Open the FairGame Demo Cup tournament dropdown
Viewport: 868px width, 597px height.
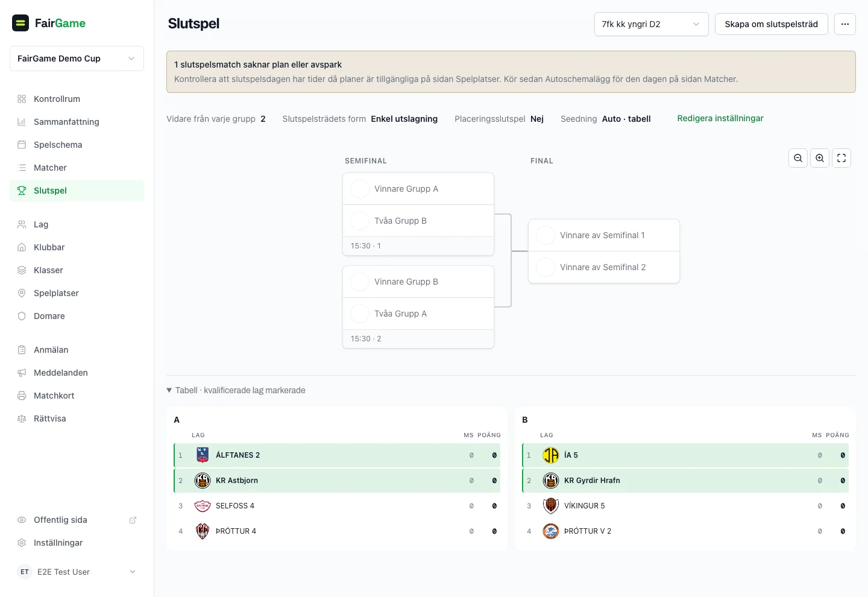tap(77, 58)
